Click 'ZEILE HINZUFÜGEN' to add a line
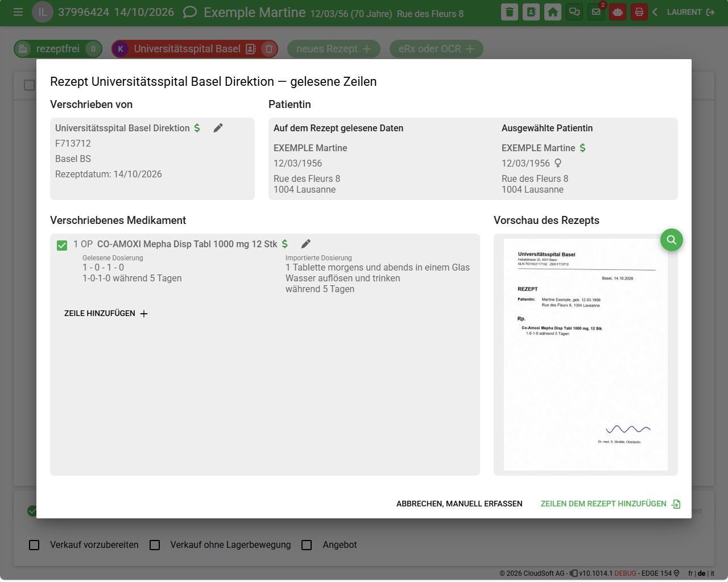Screen dimensions: 728x582 106,314
